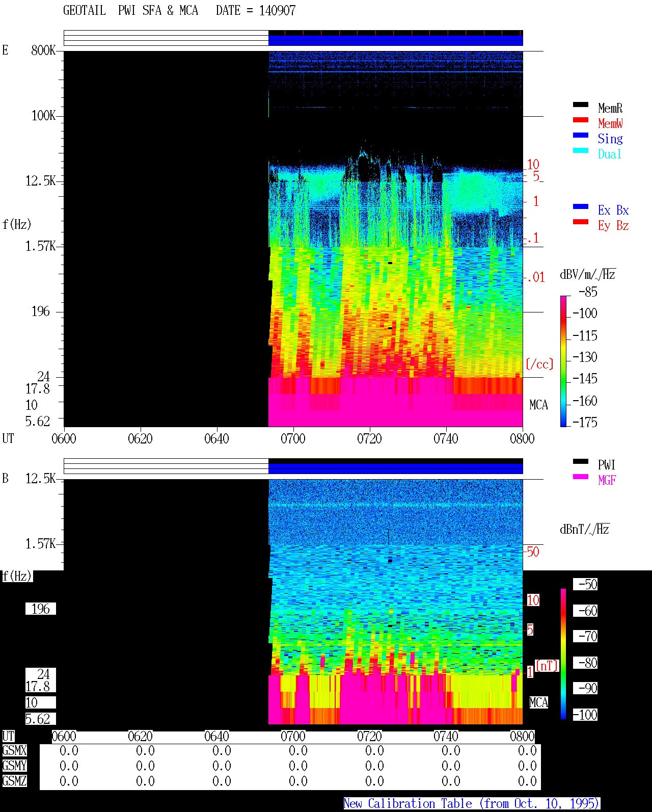Click the -115 color bar value
The height and width of the screenshot is (812, 652).
[x=585, y=335]
